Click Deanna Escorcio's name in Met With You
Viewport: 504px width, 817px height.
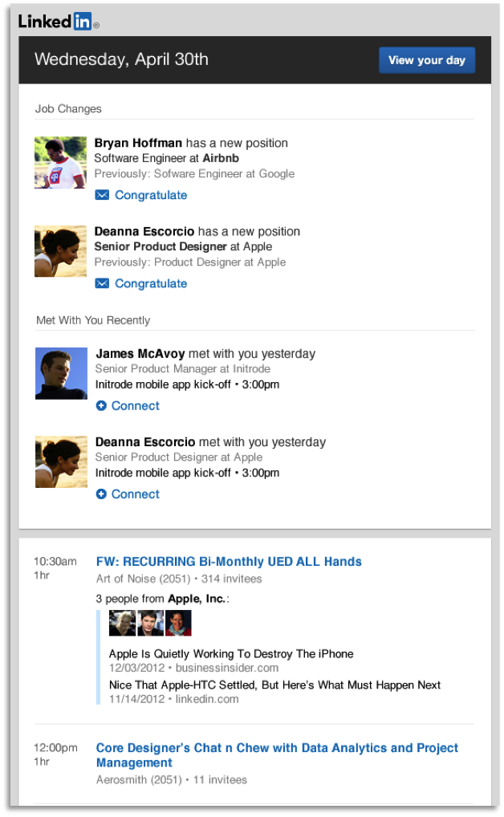[145, 442]
